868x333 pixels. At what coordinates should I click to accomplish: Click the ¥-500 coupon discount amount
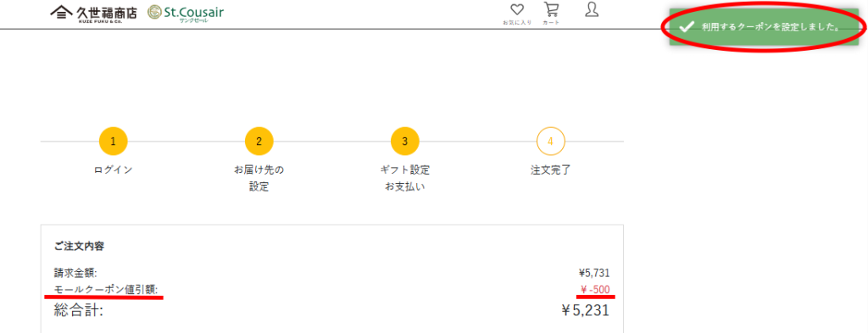click(x=595, y=289)
